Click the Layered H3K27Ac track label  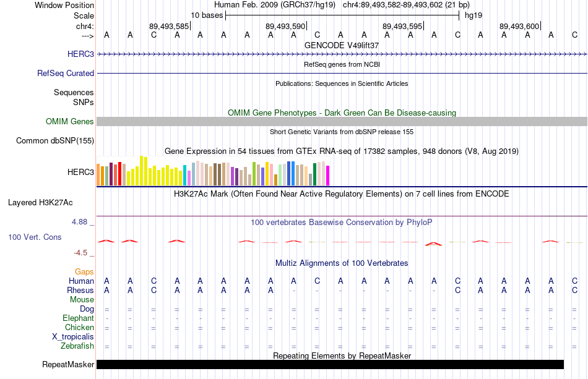(40, 203)
